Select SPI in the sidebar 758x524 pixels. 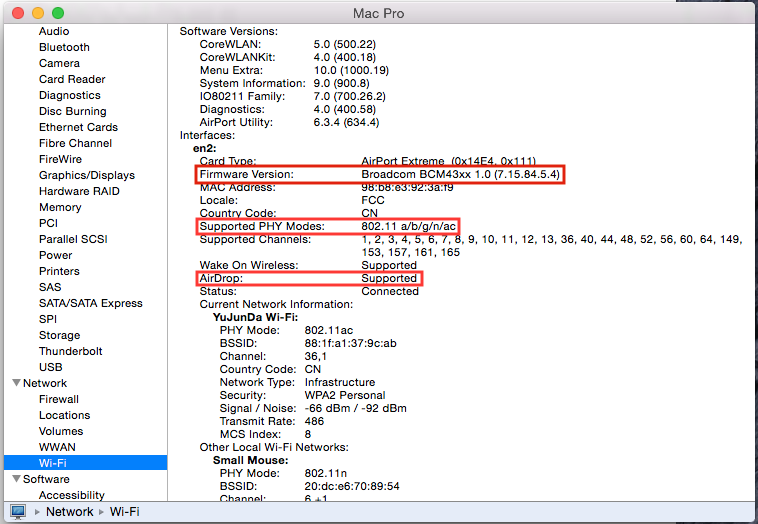[48, 319]
